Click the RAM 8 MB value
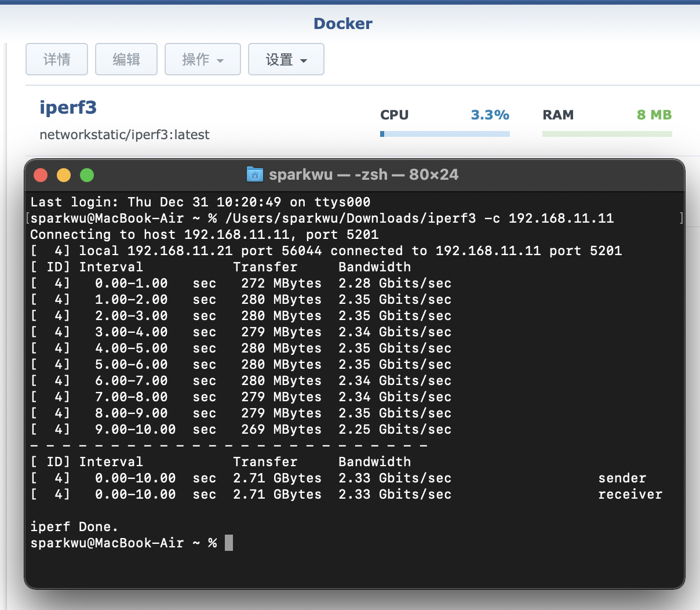Viewport: 700px width, 610px height. click(654, 115)
